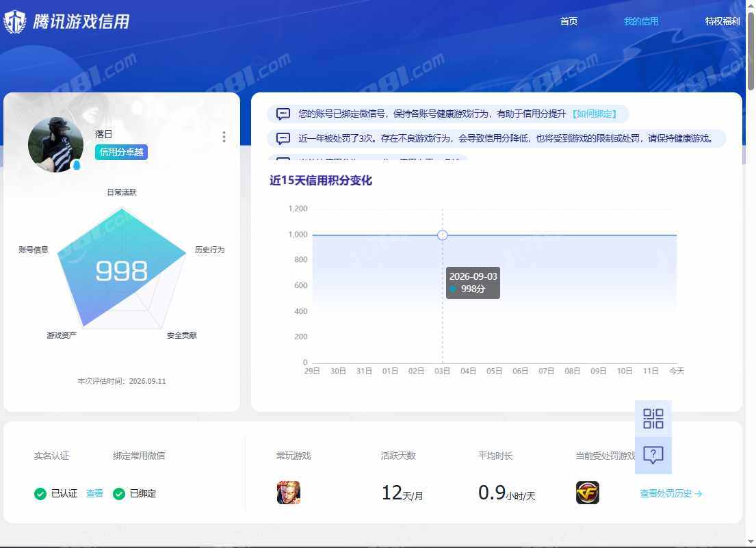Click the 998 credit score on radar

[122, 271]
